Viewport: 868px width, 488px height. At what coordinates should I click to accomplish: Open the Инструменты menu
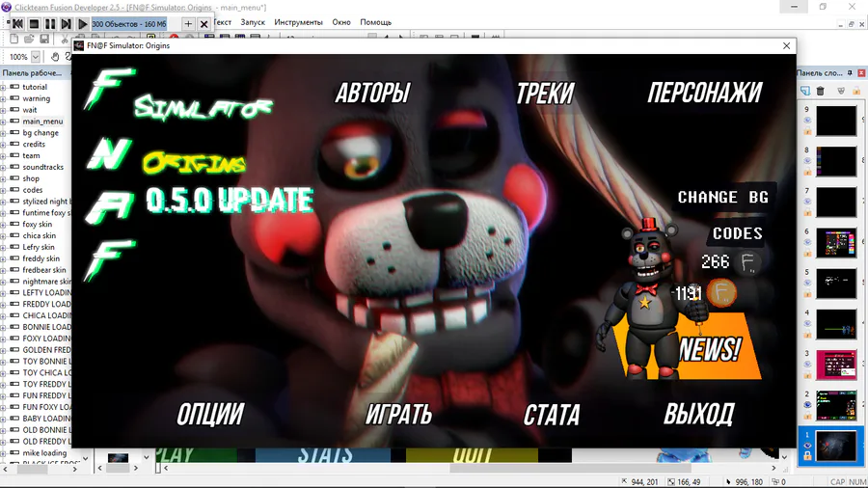[x=298, y=22]
